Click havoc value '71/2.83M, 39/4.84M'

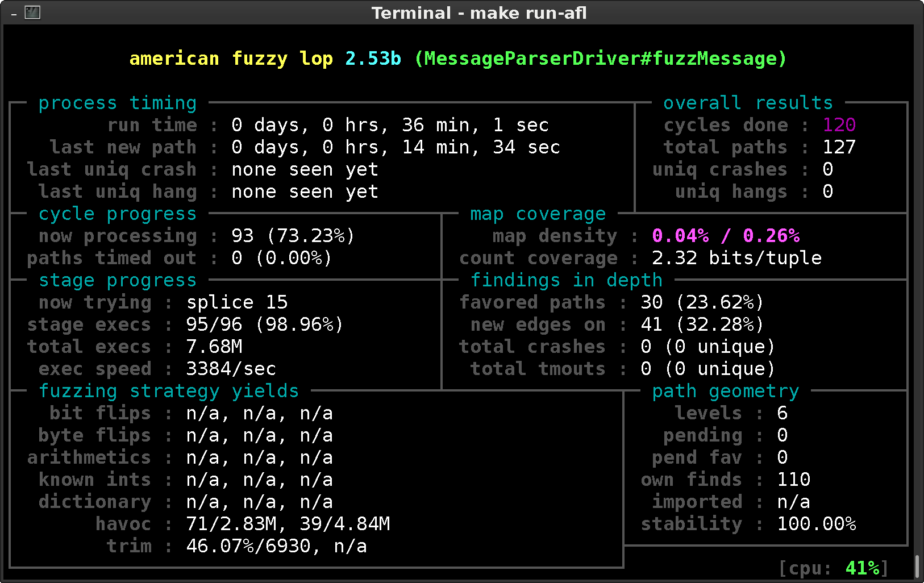(x=288, y=524)
